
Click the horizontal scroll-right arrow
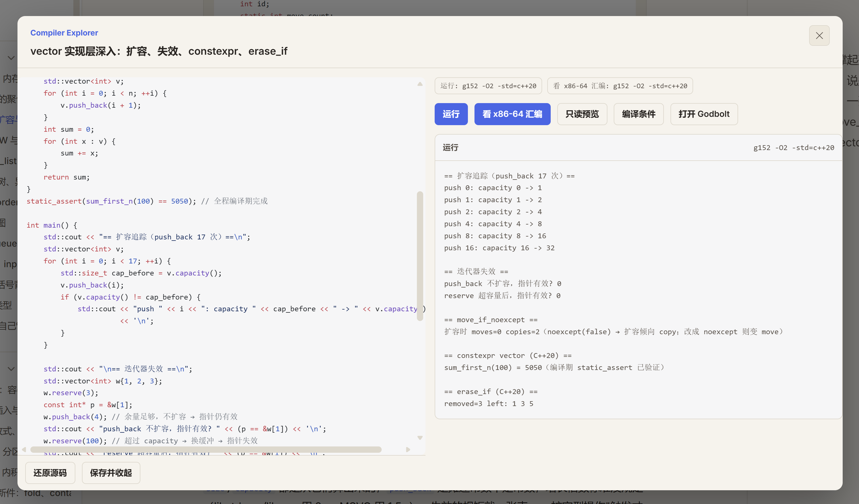(x=408, y=450)
